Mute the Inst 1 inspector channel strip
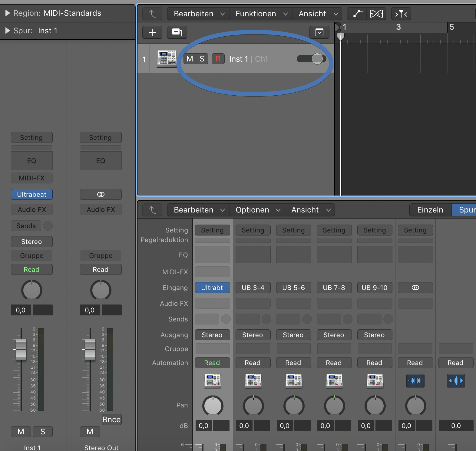The height and width of the screenshot is (451, 476). click(x=21, y=432)
